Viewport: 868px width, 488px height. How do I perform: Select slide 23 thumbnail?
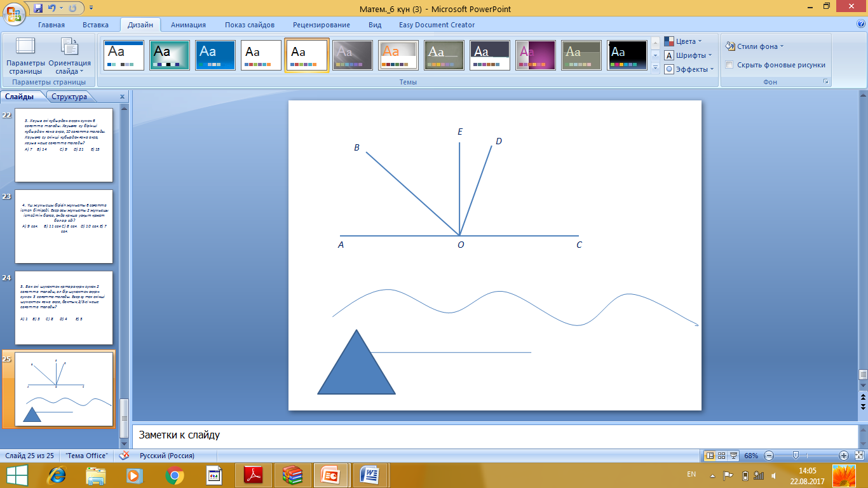pos(64,226)
